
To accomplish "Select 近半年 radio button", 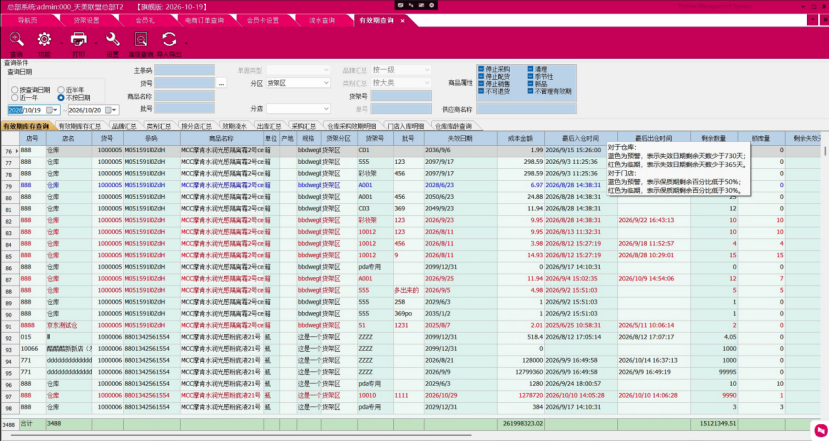I will coord(61,90).
